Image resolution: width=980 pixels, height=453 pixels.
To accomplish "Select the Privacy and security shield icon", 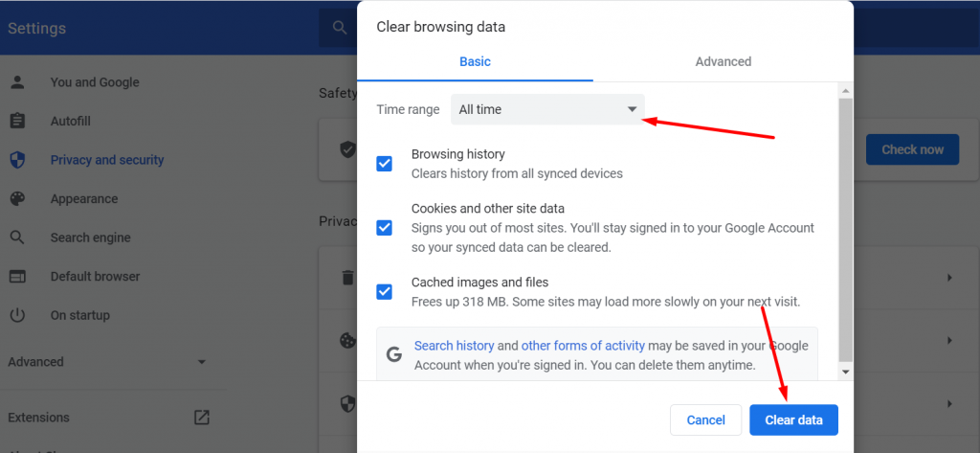I will [17, 160].
